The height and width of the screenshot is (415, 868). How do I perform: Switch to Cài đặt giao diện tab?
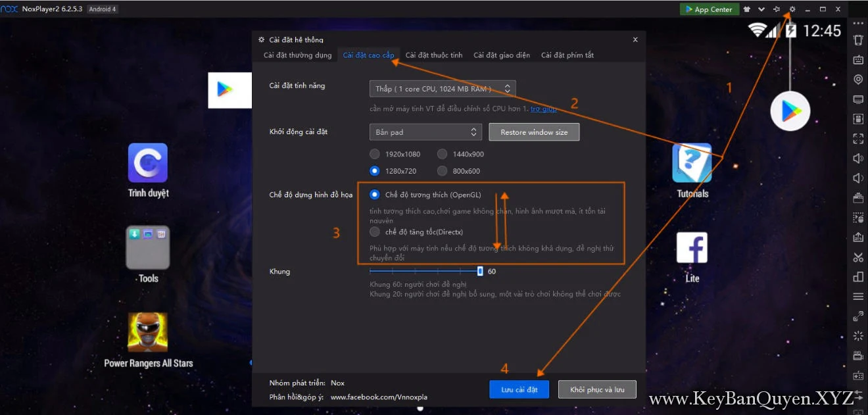pyautogui.click(x=502, y=55)
